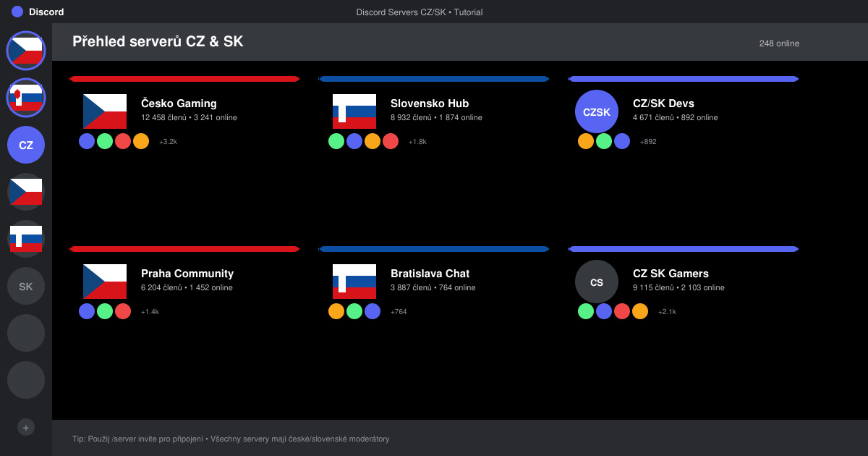
Task: Click orange member avatar in Bratislava Chat
Action: click(x=336, y=311)
